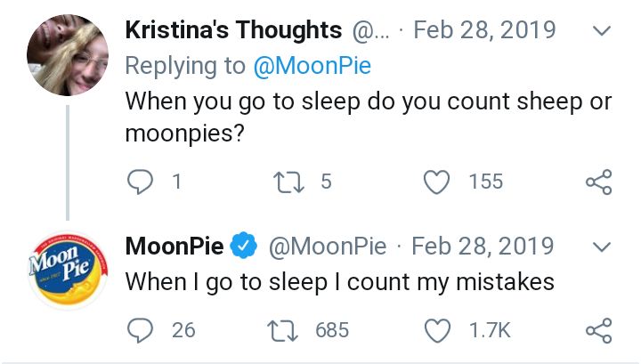Viewport: 641px width, 364px height.
Task: Click the blue verified badge on MoonPie
Action: coord(243,246)
